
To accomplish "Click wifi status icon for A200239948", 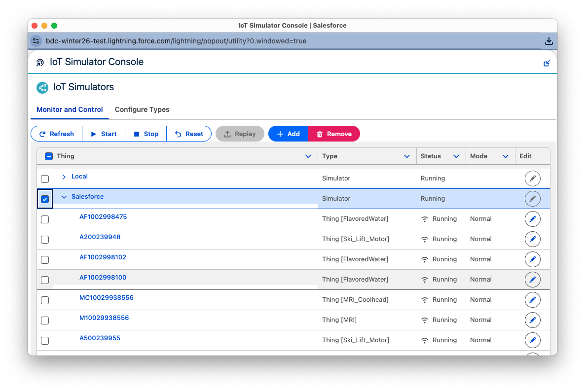I will click(425, 239).
